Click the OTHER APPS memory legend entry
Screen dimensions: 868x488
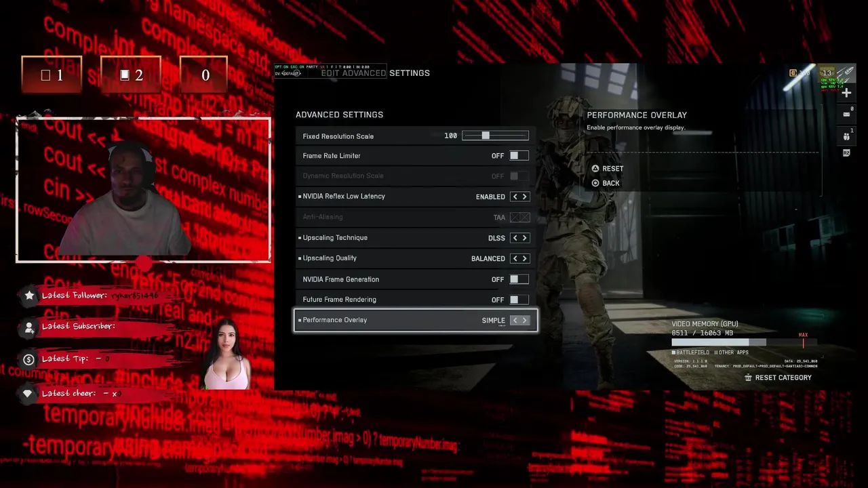[x=731, y=352]
